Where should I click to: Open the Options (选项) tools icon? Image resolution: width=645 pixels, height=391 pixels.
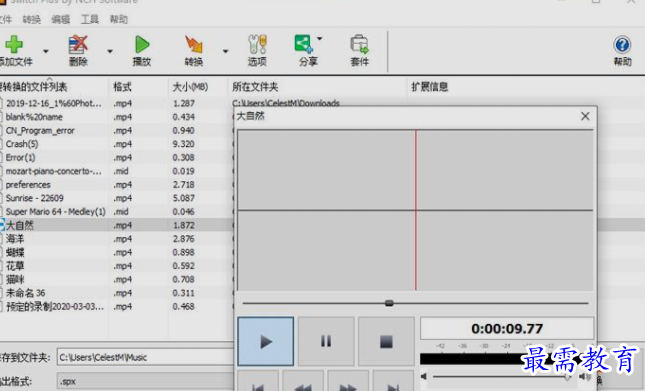[258, 44]
